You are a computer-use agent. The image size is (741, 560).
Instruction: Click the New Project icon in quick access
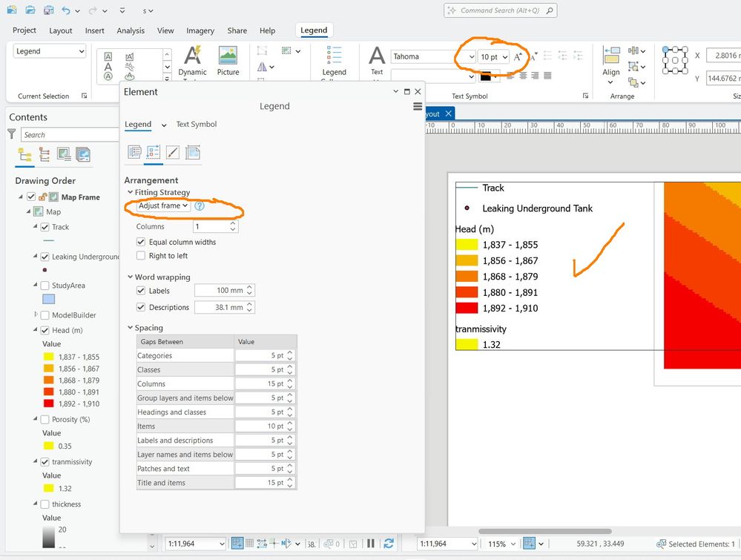tap(12, 10)
